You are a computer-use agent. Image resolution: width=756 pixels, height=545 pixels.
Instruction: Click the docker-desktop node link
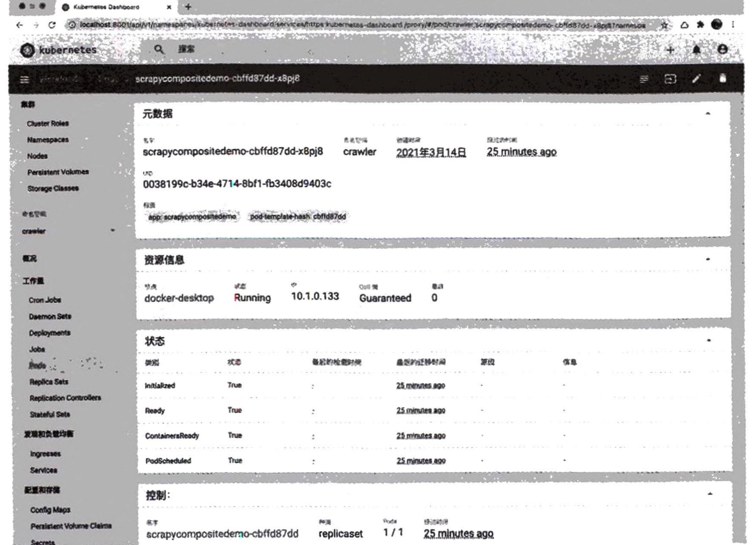[179, 298]
